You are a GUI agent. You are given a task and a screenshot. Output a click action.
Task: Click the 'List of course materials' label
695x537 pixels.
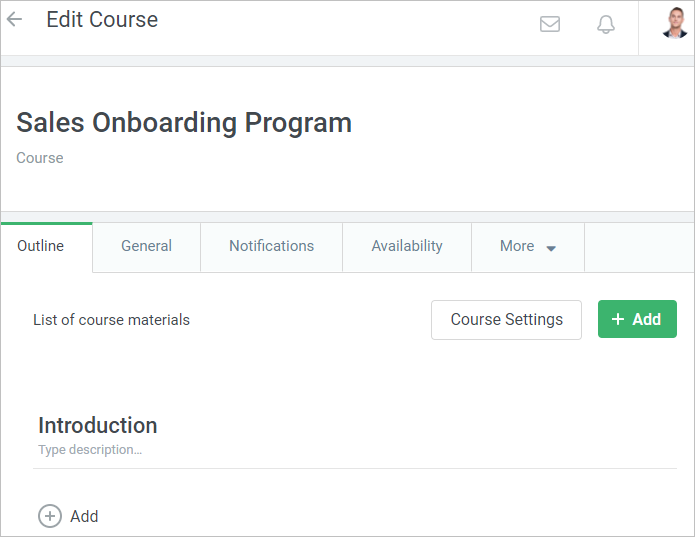(111, 320)
